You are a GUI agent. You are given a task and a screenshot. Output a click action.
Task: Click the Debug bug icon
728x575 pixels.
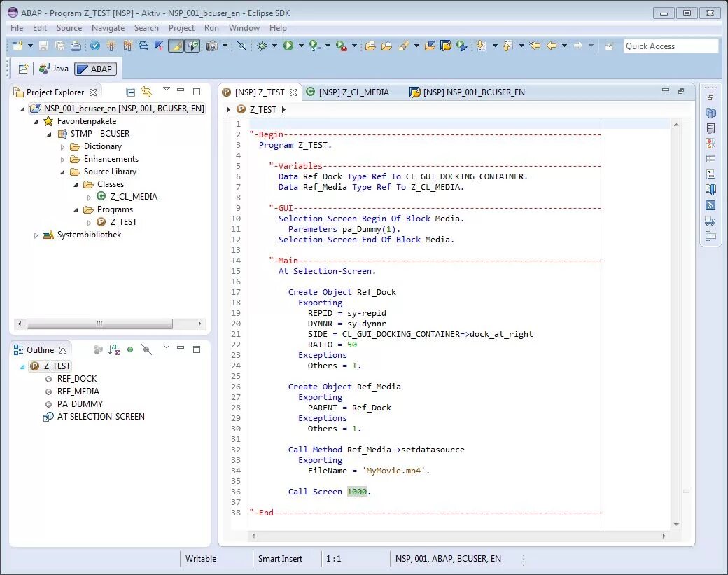(262, 46)
